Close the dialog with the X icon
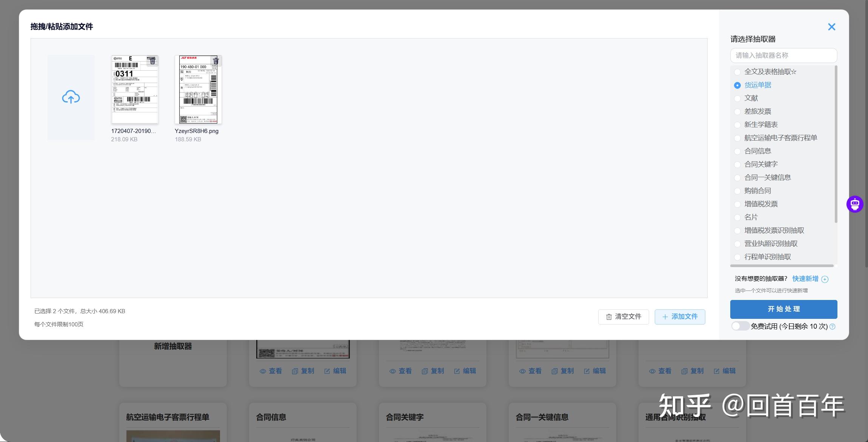Screen dimensions: 868x442 pyautogui.click(x=831, y=27)
